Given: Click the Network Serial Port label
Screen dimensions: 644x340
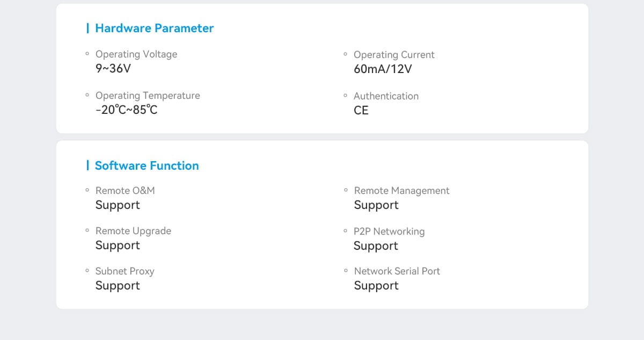Looking at the screenshot, I should (397, 271).
